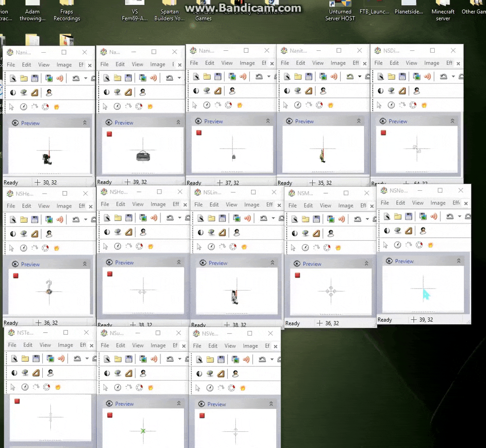The width and height of the screenshot is (486, 448).
Task: Click the menu bar X button in NSNo window
Action: pos(466,203)
